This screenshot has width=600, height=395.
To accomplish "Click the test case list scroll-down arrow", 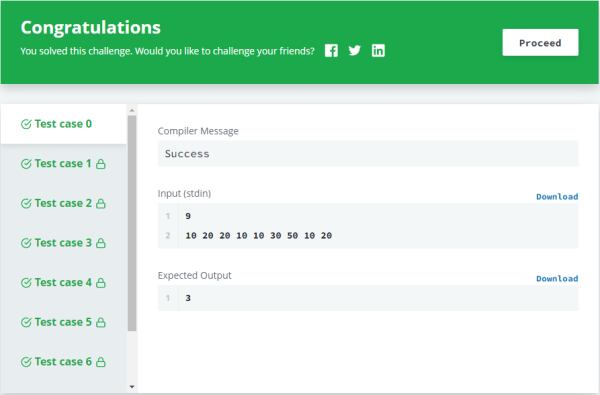I will (x=132, y=387).
